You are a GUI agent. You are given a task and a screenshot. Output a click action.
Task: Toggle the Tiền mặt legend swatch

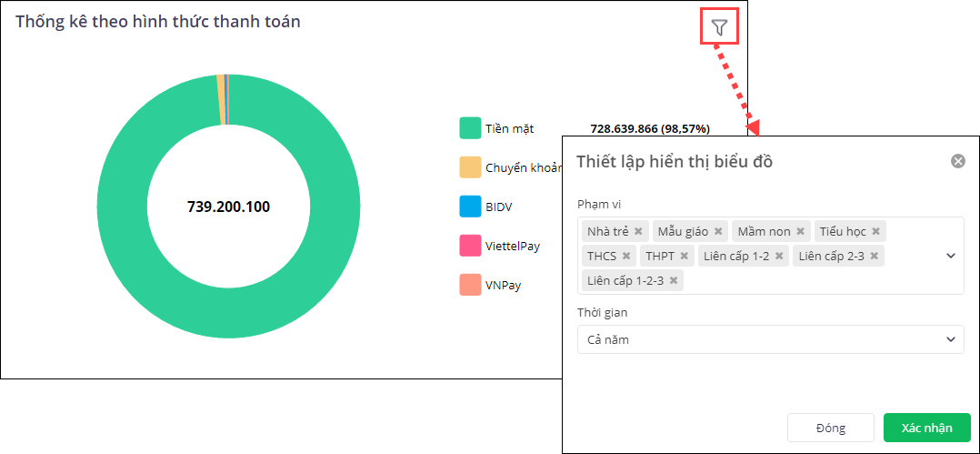(470, 128)
